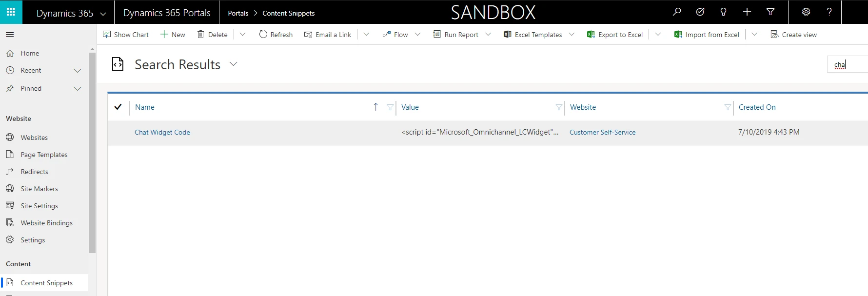The image size is (868, 296).
Task: Click the Delete trash button
Action: point(212,35)
